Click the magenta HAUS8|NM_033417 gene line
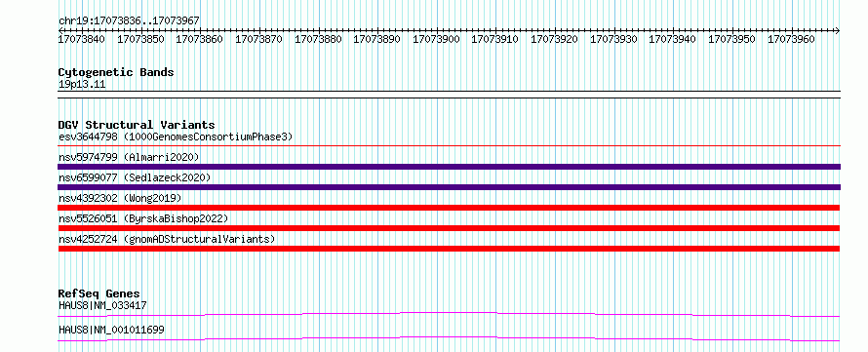 pyautogui.click(x=449, y=314)
